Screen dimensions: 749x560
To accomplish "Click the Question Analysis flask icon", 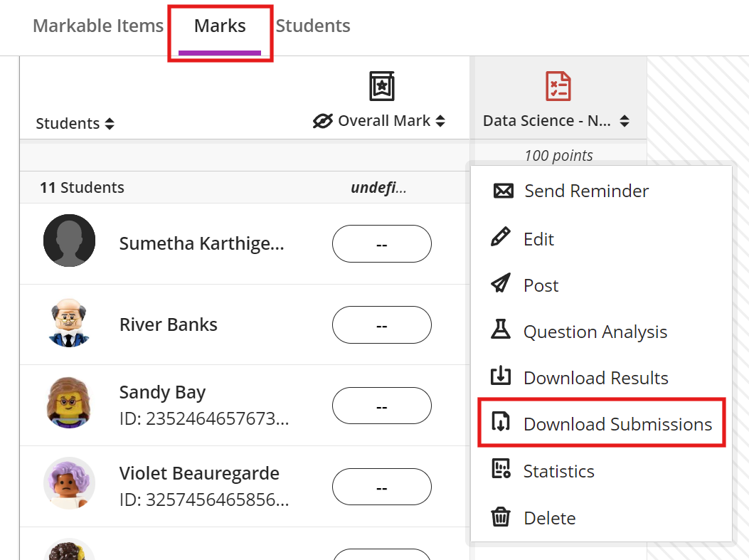I will point(501,329).
